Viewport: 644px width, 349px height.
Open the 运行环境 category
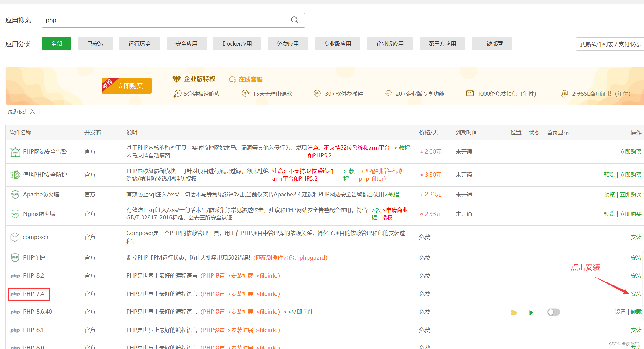pos(139,44)
